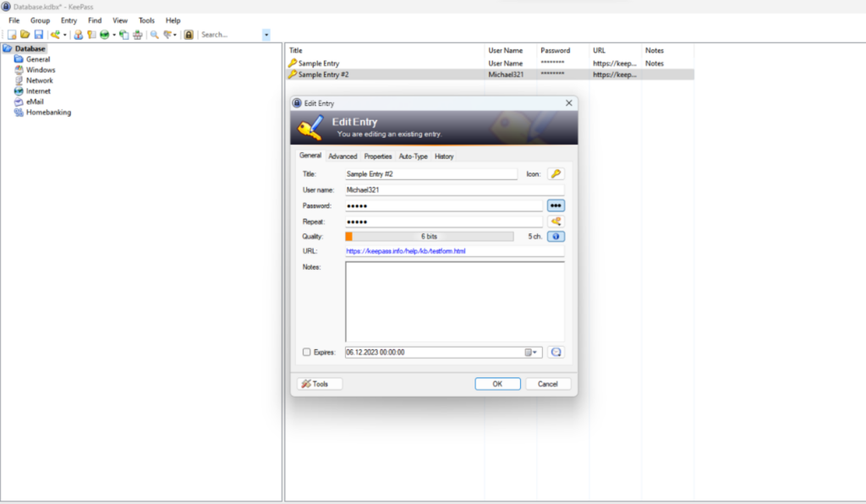Click the Perform Auto-Type toolbar icon
This screenshot has height=504, width=866.
click(138, 35)
